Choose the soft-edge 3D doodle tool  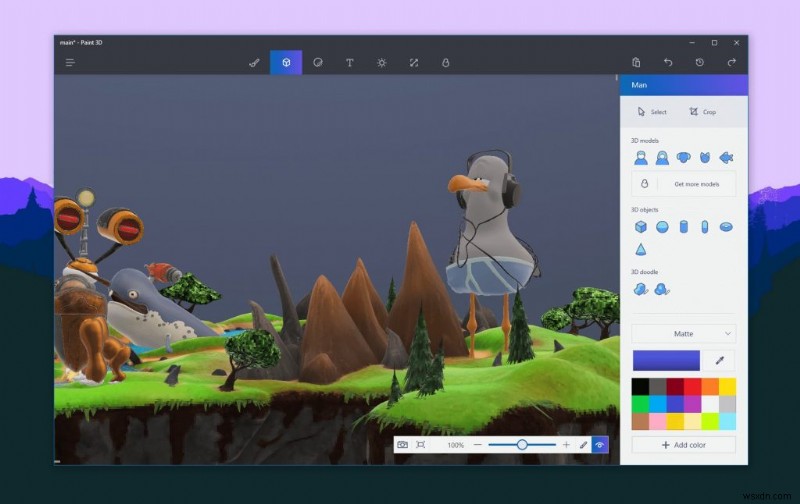pos(662,289)
